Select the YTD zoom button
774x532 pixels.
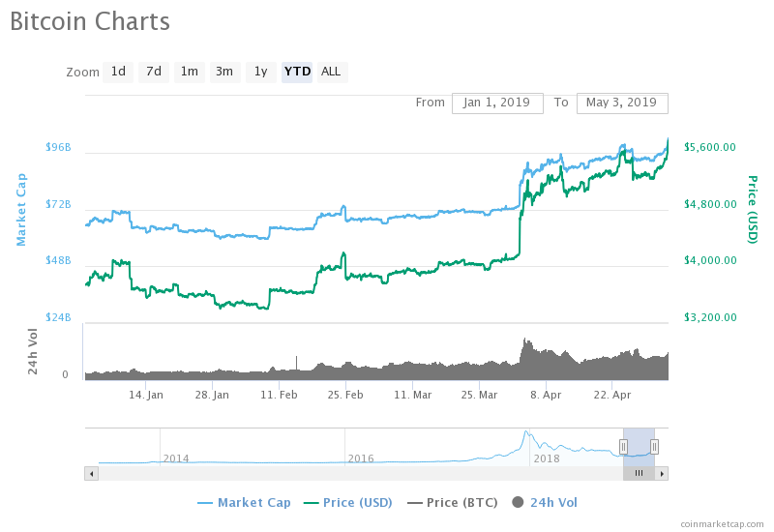[297, 72]
